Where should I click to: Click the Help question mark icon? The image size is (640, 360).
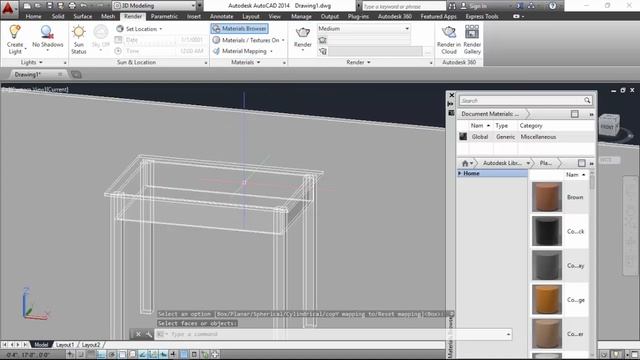pyautogui.click(x=552, y=6)
